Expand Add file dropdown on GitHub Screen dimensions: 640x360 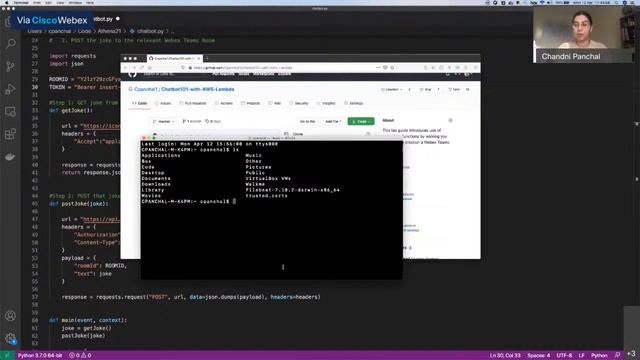point(333,122)
